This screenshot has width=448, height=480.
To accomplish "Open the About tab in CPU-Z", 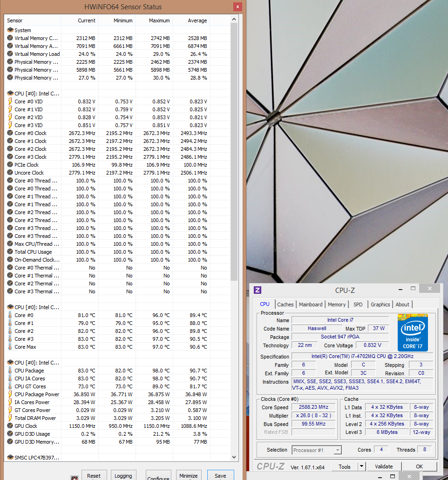I will (402, 304).
